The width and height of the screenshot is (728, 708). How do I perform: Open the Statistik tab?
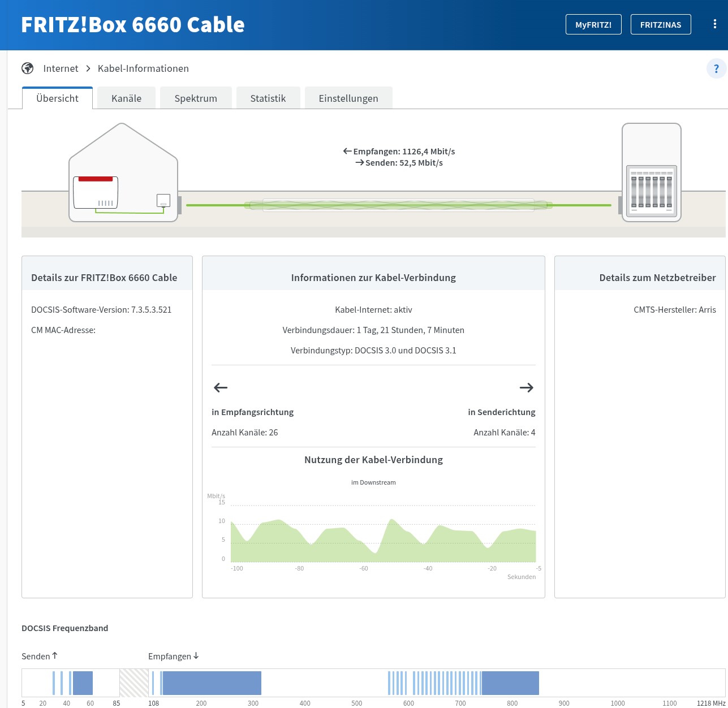[x=268, y=98]
